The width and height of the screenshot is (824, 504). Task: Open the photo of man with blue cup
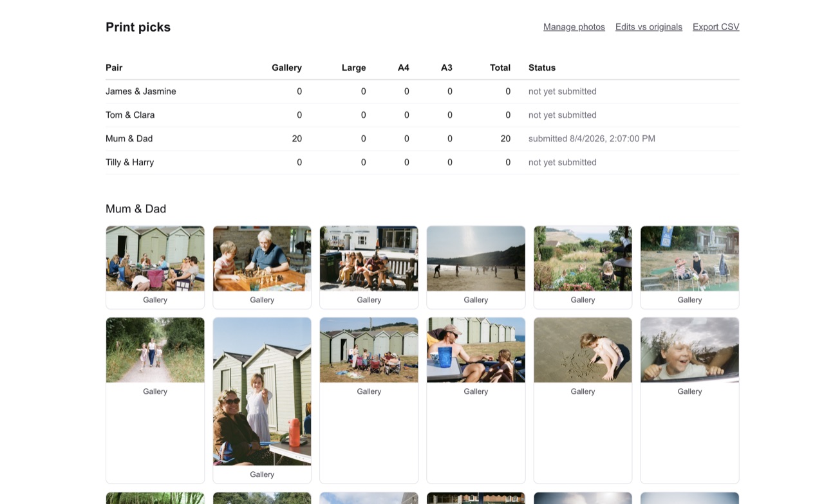click(x=476, y=350)
